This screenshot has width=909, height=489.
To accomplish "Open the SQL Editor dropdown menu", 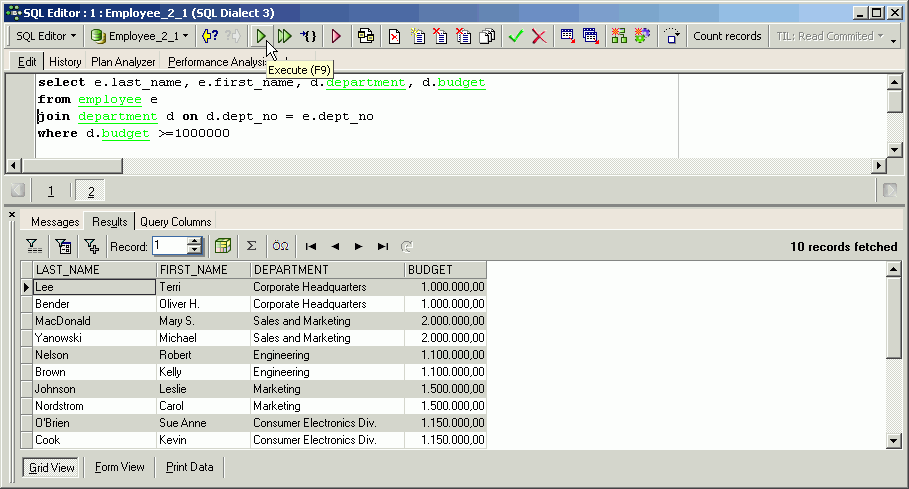I will pyautogui.click(x=45, y=36).
